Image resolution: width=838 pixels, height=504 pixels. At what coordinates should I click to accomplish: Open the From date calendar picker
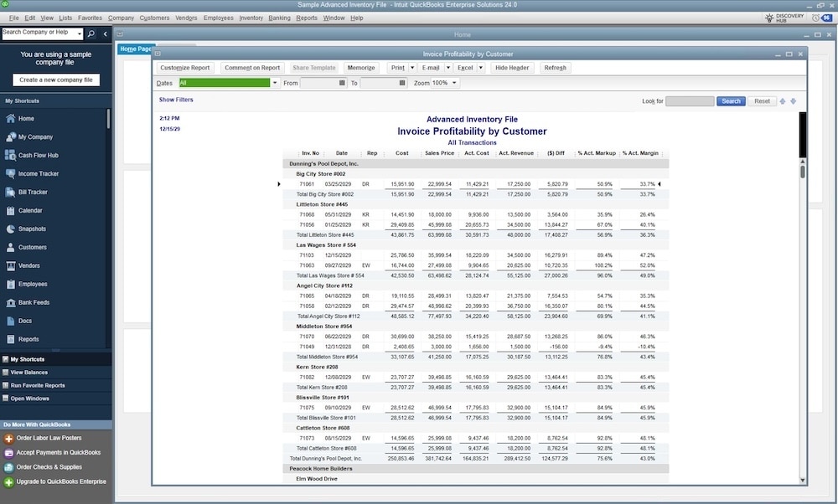click(x=342, y=84)
